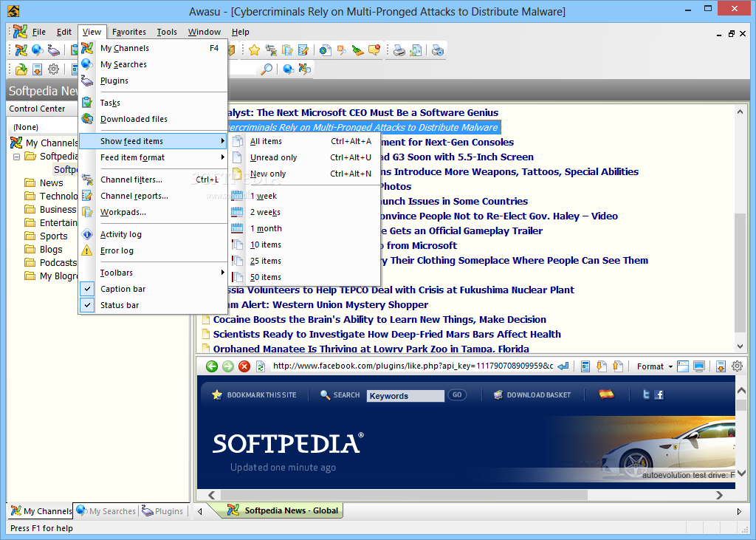Click the gear icon at browser toolbar end
This screenshot has height=540, width=756.
pos(738,366)
